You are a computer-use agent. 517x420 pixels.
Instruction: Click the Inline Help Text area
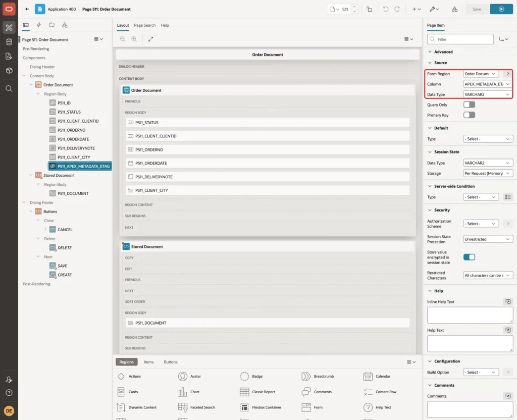pyautogui.click(x=470, y=315)
